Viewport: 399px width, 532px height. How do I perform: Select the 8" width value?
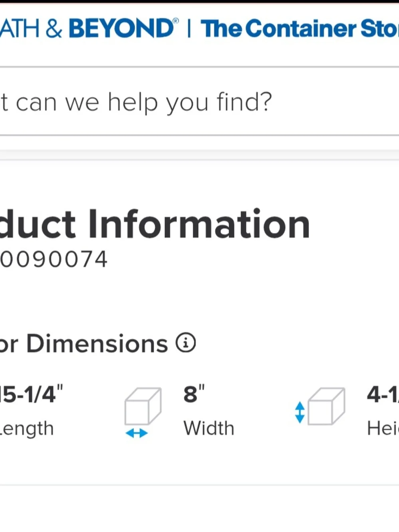click(194, 394)
